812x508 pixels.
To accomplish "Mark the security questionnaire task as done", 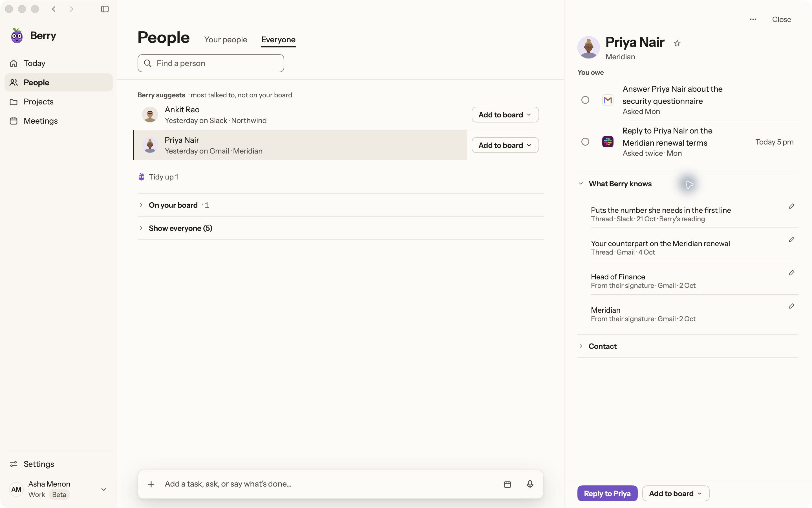I will pyautogui.click(x=585, y=100).
